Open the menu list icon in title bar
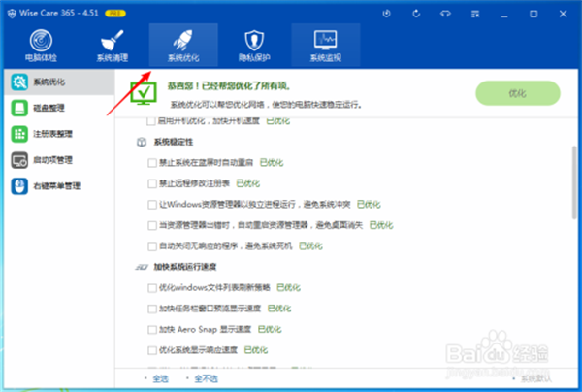582x392 pixels. pyautogui.click(x=475, y=15)
